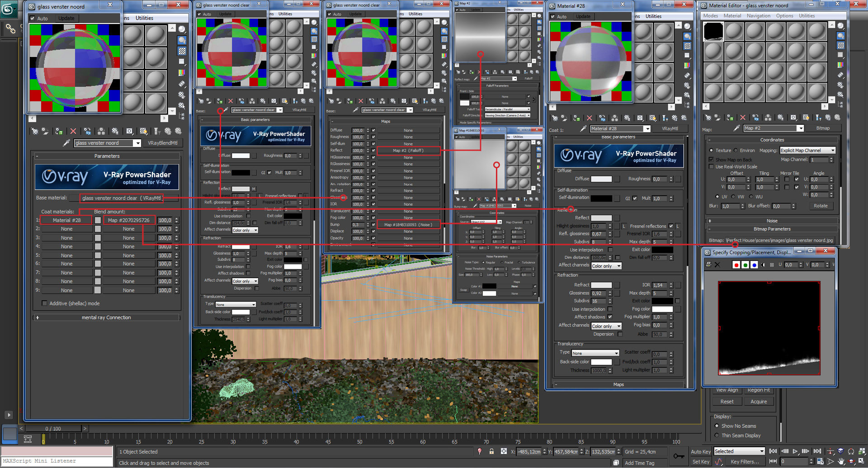Select Environ mapping radio button

[736, 151]
